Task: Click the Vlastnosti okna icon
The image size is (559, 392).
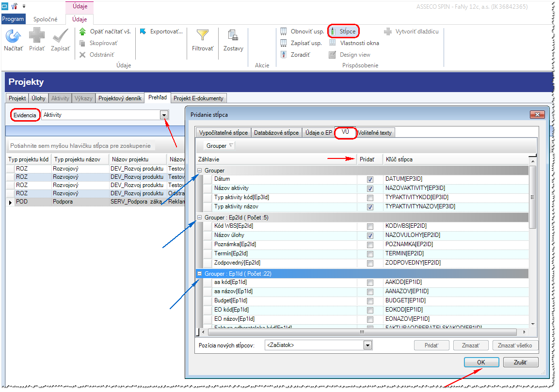Action: 332,43
